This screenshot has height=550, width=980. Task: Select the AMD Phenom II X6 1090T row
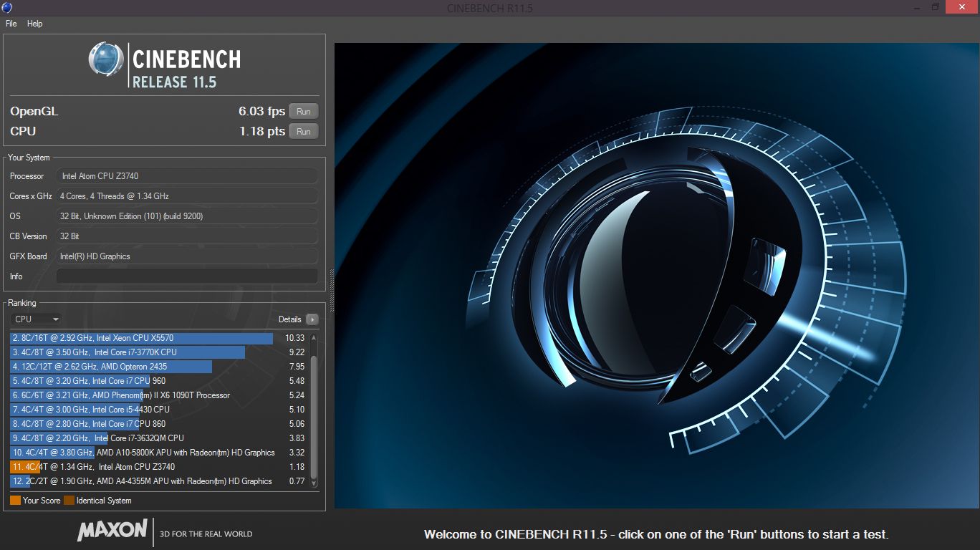click(x=158, y=395)
